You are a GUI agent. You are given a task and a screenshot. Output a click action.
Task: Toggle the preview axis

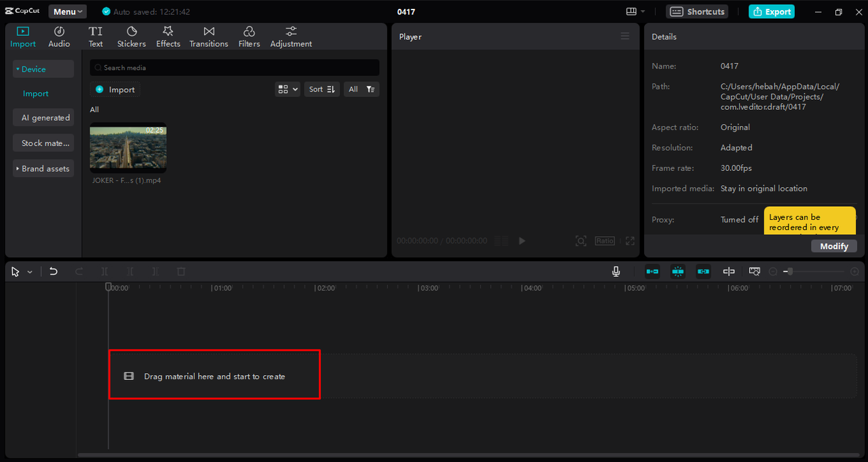click(729, 271)
